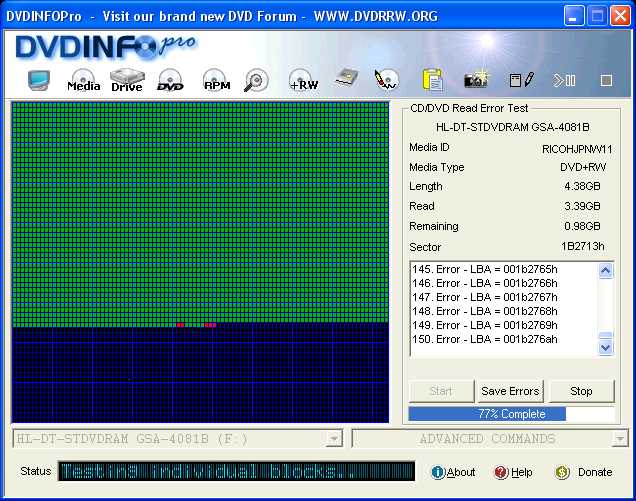Minimize the DVDINFOPro window
The width and height of the screenshot is (636, 501).
tap(573, 16)
